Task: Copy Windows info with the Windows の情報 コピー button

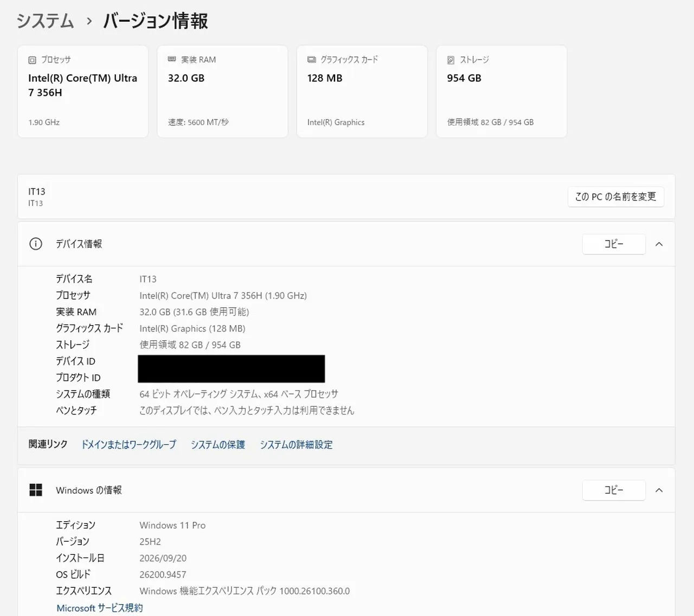Action: 614,490
